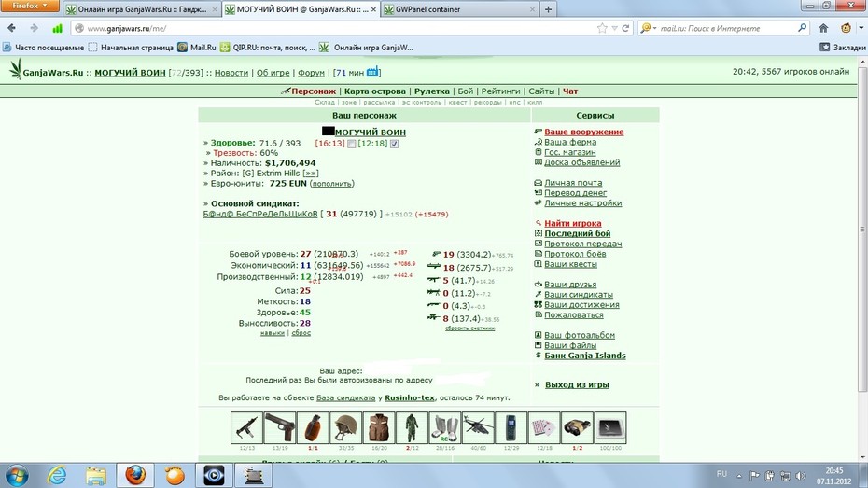Open the Firefox menu dropdown button
The width and height of the screenshot is (868, 488).
29,6
